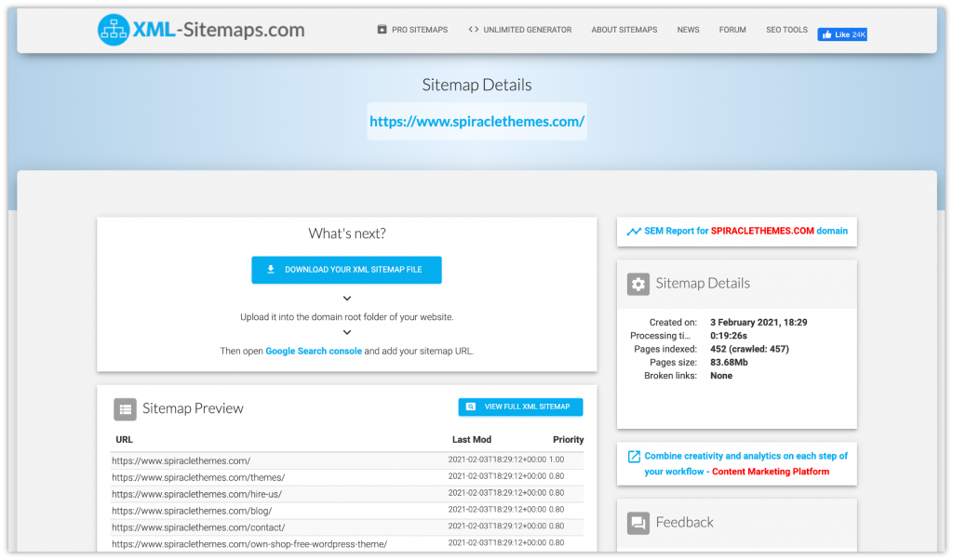The image size is (953, 560).
Task: Open the NEWS menu item
Action: (x=688, y=29)
